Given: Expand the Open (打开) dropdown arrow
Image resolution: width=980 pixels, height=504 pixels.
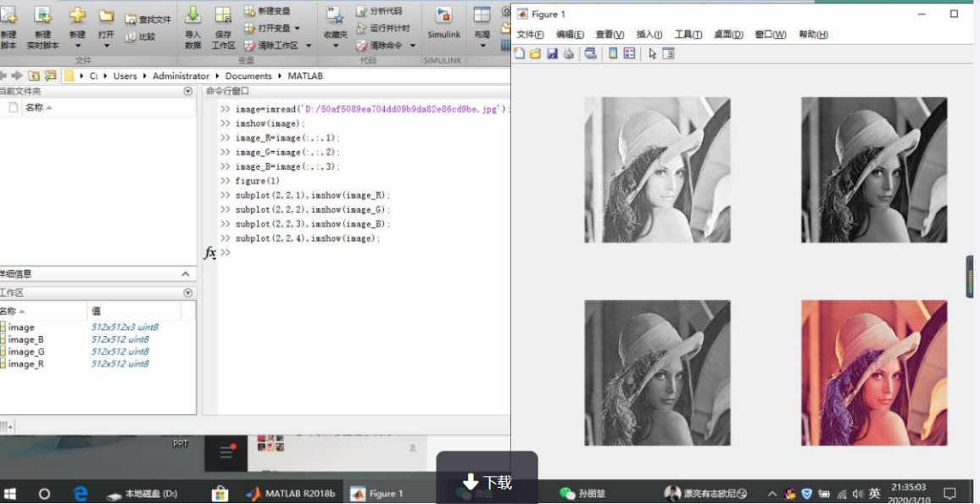Looking at the screenshot, I should (x=106, y=46).
